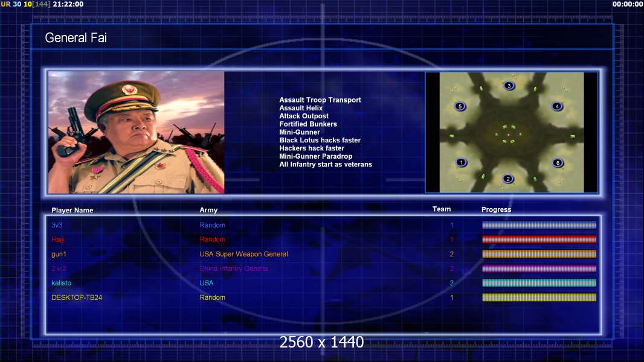Click start position 5 marker

(x=460, y=106)
